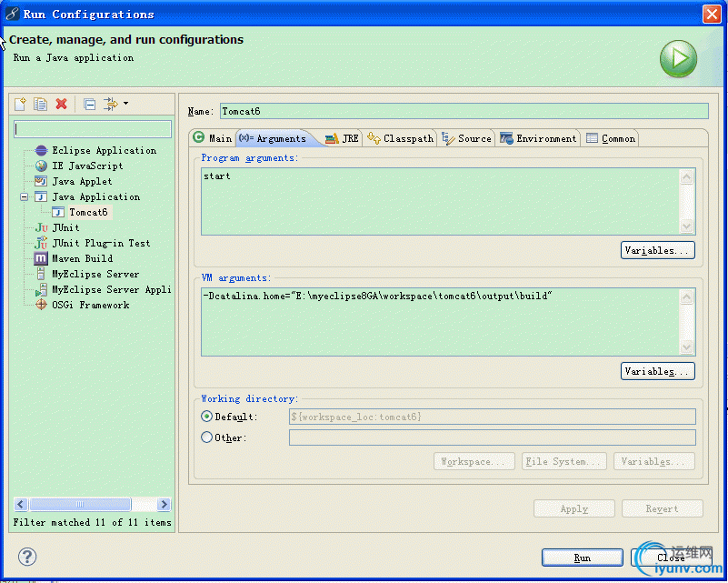
Task: Click the Java Application icon in tree
Action: 41,197
